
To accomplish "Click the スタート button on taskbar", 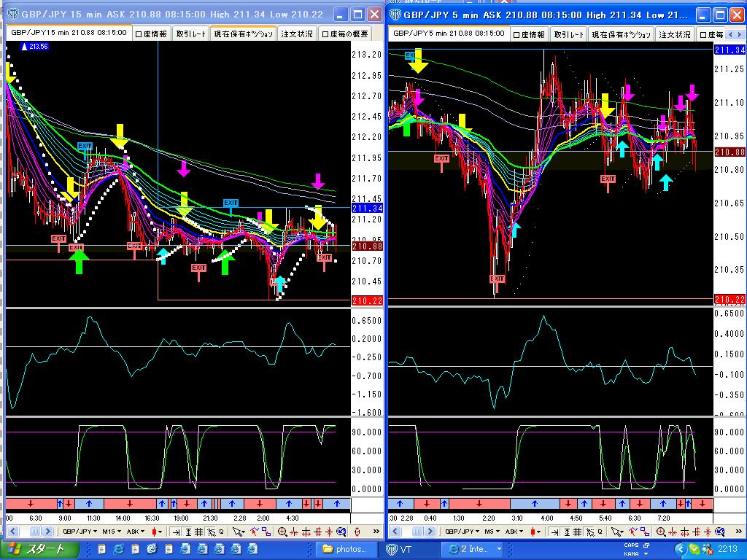I will click(x=39, y=550).
